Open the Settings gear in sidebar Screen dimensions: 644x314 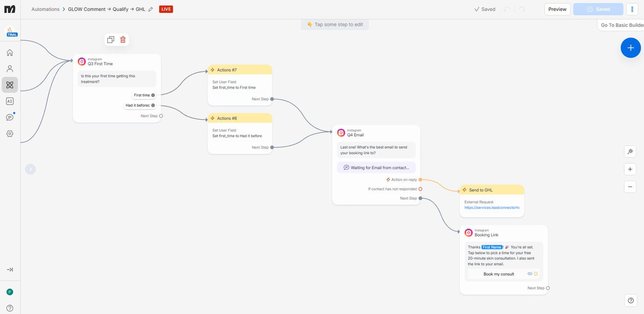pyautogui.click(x=10, y=133)
